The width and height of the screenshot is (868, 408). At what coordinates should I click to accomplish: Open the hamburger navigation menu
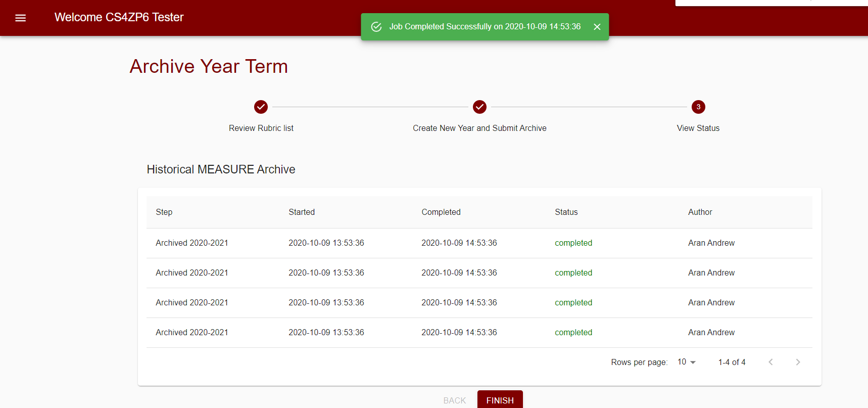(x=20, y=18)
